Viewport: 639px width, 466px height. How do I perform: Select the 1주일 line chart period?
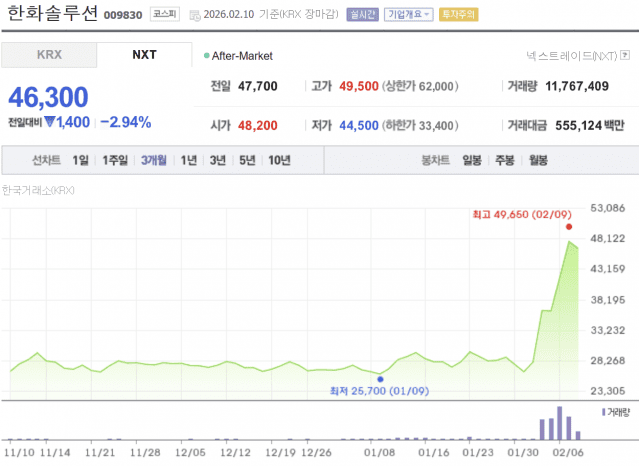coord(115,160)
